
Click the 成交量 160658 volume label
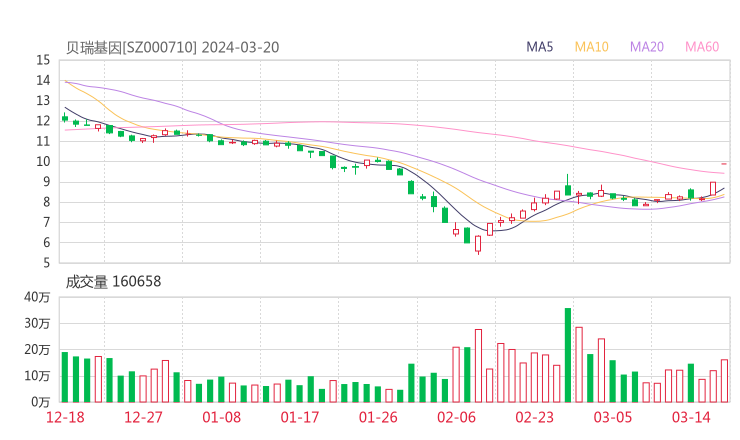click(113, 282)
